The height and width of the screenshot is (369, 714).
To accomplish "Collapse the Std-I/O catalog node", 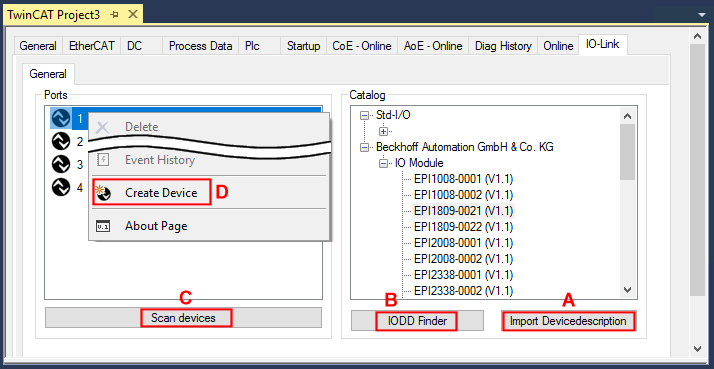I will pyautogui.click(x=364, y=116).
